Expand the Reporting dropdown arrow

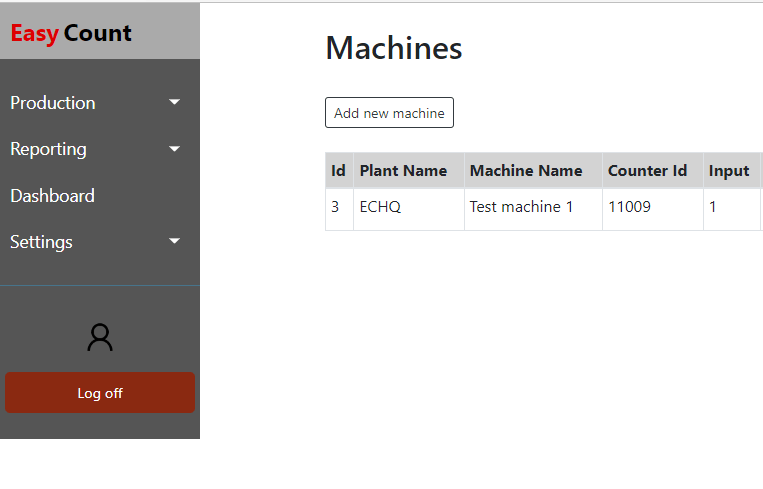coord(174,148)
